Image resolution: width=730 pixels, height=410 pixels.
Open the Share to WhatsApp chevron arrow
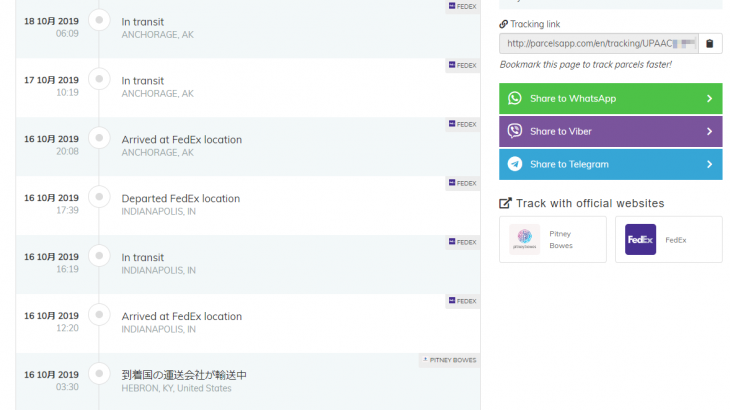pos(709,99)
